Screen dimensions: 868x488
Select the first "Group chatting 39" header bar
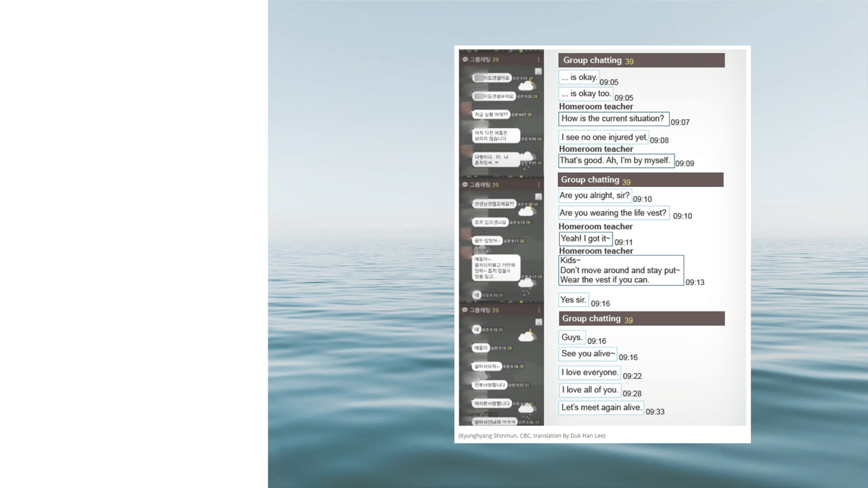641,60
